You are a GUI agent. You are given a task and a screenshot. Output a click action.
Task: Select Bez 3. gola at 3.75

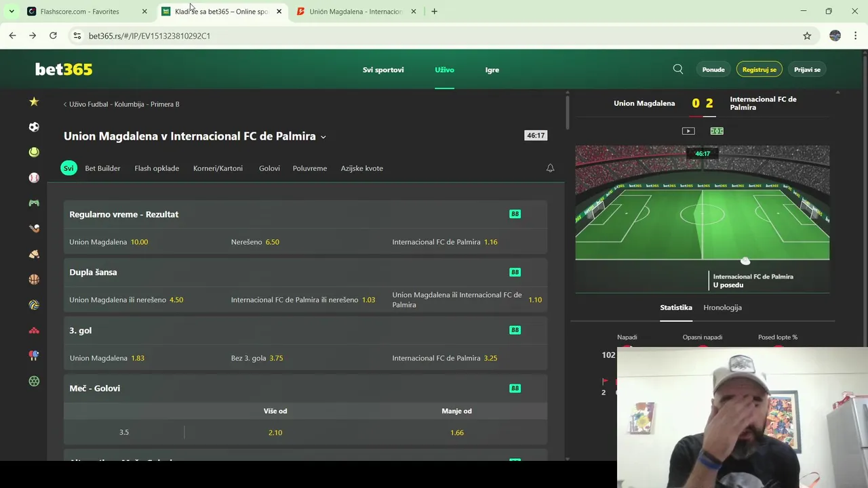(x=306, y=358)
